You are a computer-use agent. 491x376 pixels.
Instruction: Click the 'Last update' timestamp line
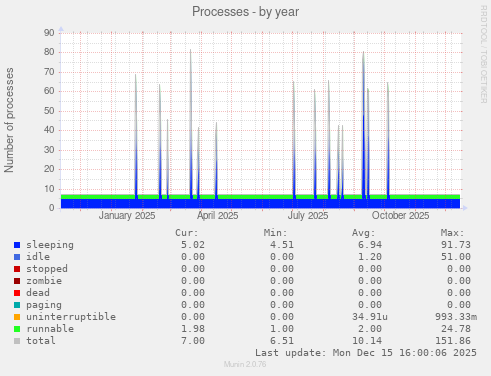[x=366, y=353]
